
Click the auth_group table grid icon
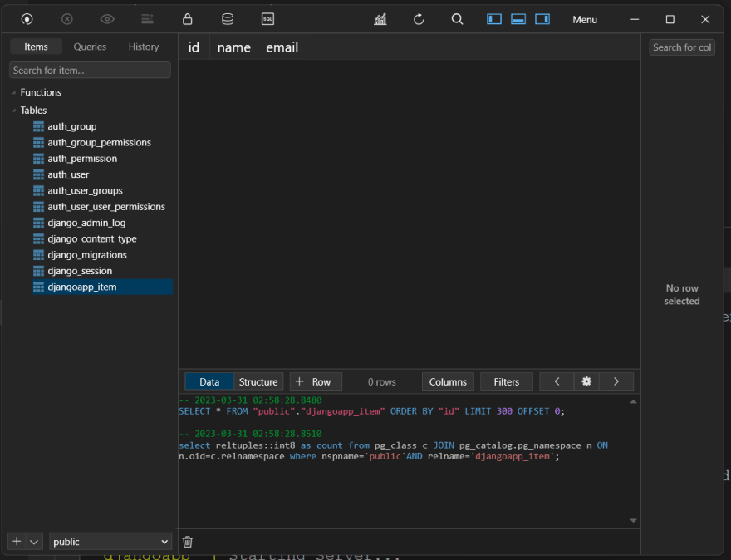click(x=39, y=126)
